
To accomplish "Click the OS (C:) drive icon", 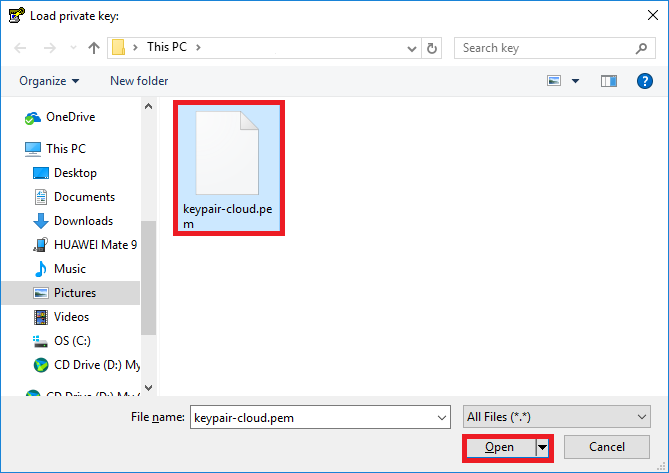I will (41, 341).
